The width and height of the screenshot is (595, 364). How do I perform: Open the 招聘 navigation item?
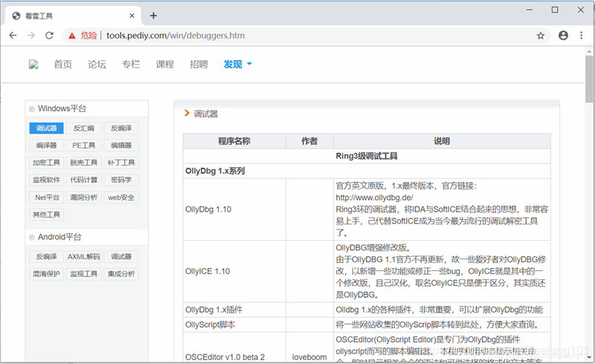tap(199, 64)
